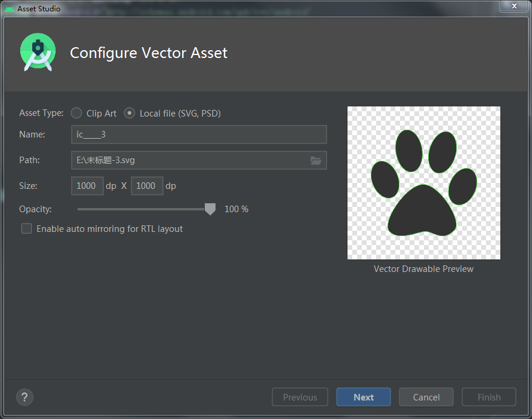Close the Asset Studio window
This screenshot has width=532, height=419.
pos(514,7)
